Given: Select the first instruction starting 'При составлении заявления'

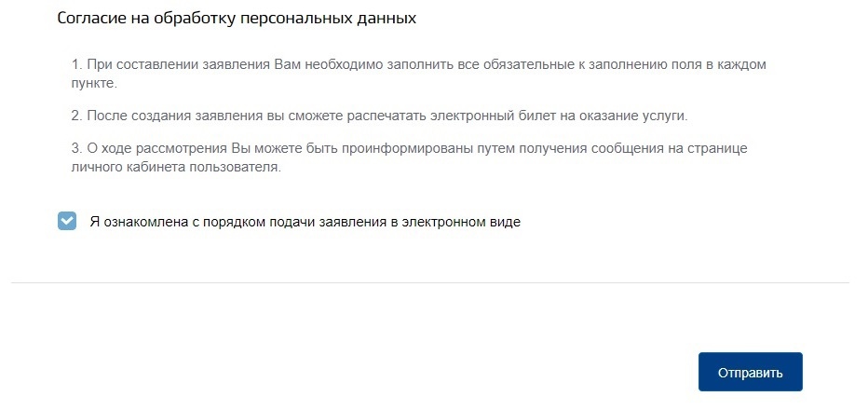Looking at the screenshot, I should click(419, 74).
